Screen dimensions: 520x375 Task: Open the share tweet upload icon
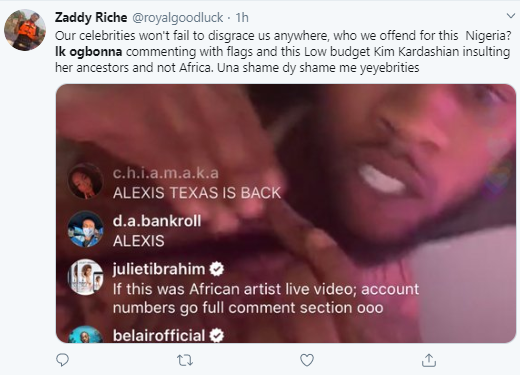coord(429,360)
